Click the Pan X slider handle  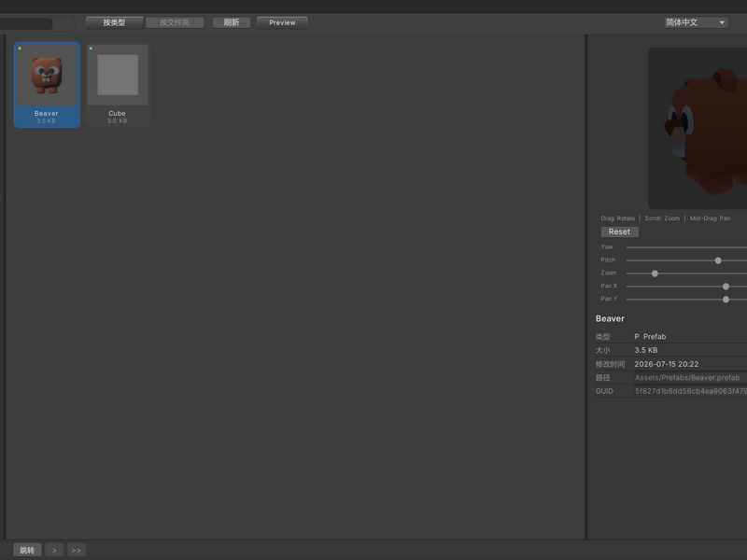click(726, 287)
